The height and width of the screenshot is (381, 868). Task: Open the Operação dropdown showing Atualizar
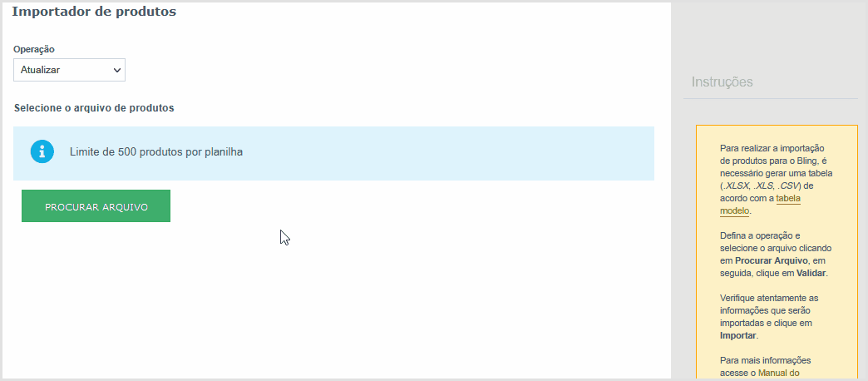pyautogui.click(x=69, y=71)
